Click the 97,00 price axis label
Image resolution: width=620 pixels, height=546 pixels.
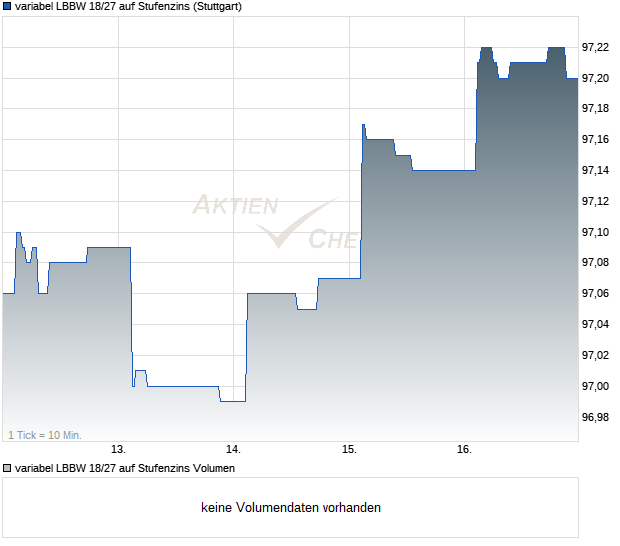pyautogui.click(x=595, y=386)
